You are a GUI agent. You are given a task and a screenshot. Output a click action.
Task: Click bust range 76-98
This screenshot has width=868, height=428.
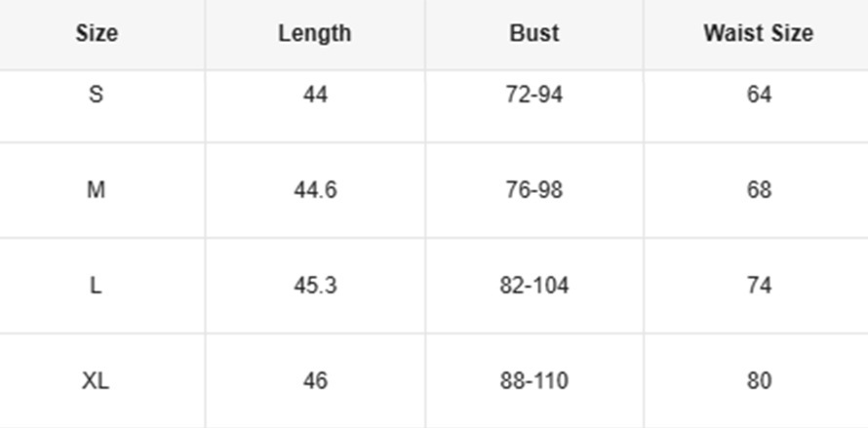pyautogui.click(x=534, y=190)
